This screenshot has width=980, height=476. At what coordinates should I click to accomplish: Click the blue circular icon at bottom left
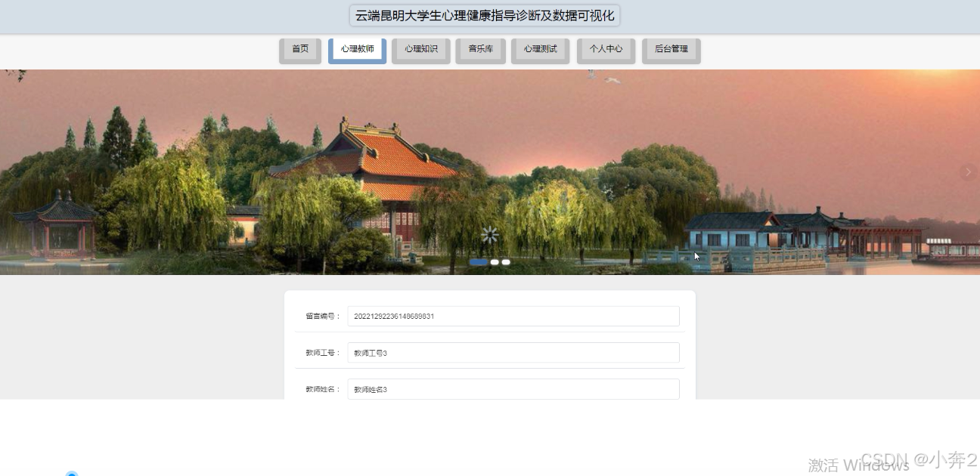point(71,474)
